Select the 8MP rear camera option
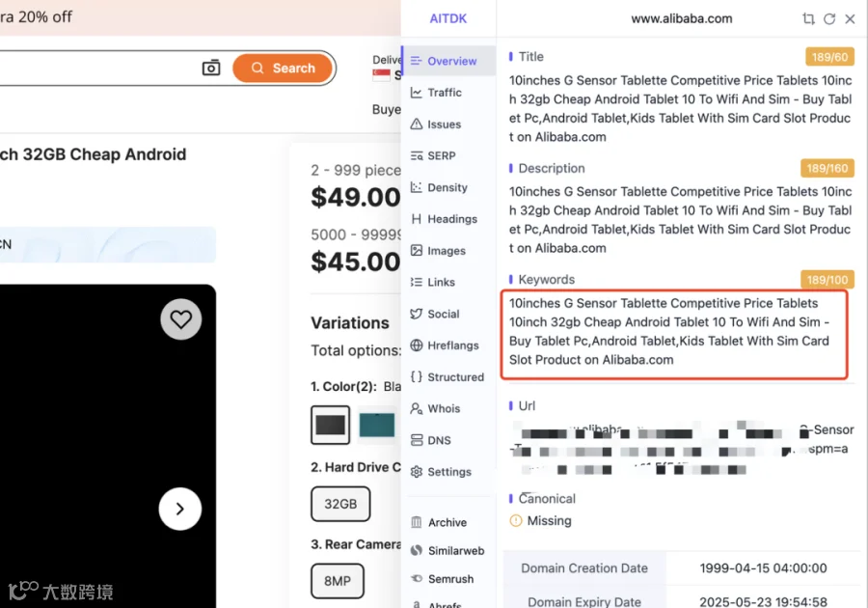 pyautogui.click(x=338, y=581)
